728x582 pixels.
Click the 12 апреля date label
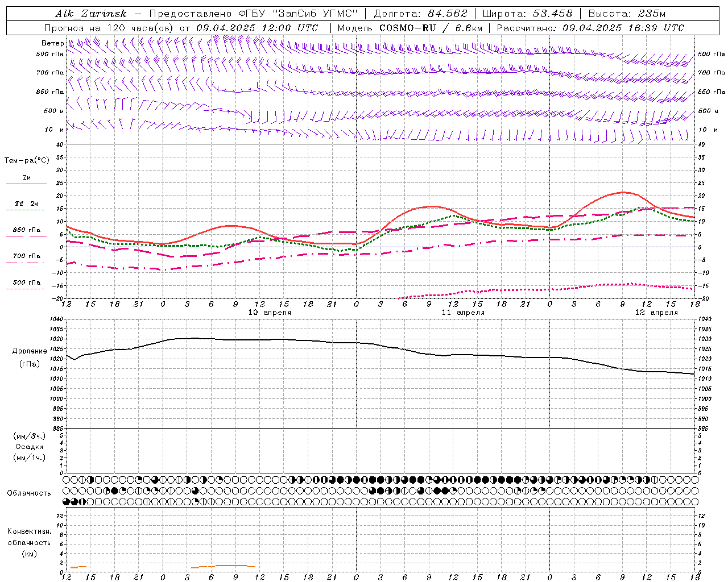click(x=656, y=313)
